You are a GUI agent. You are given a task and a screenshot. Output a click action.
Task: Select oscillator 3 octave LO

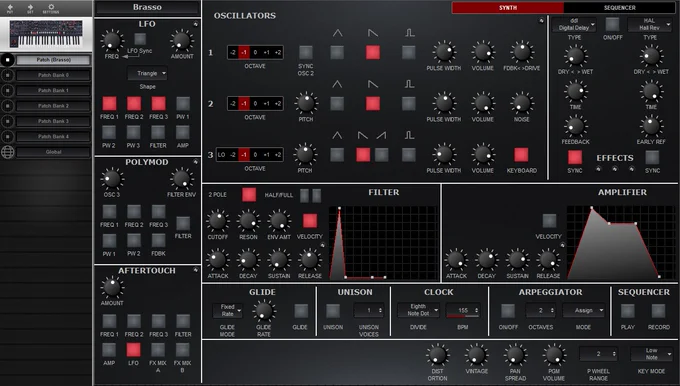(x=222, y=155)
